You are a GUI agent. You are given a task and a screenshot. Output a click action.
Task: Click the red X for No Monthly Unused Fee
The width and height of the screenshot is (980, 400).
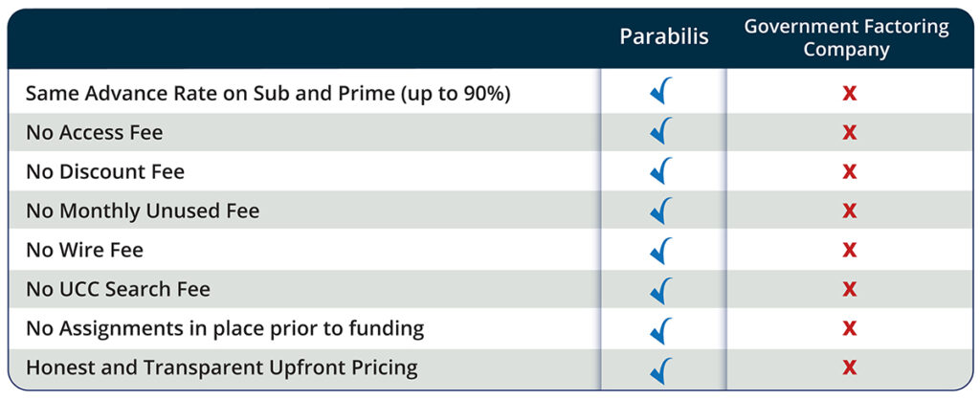pyautogui.click(x=848, y=211)
